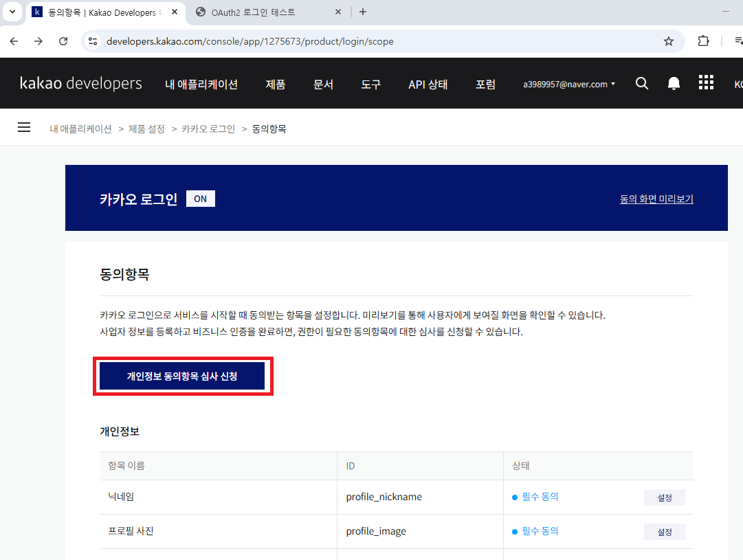Open the Kakao services grid icon
This screenshot has height=560, width=743.
[706, 82]
